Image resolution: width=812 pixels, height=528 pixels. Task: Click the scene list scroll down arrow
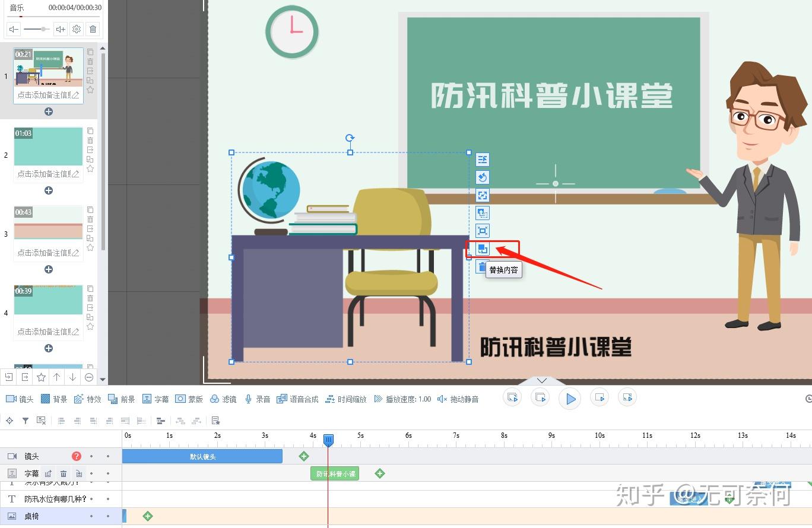(103, 379)
